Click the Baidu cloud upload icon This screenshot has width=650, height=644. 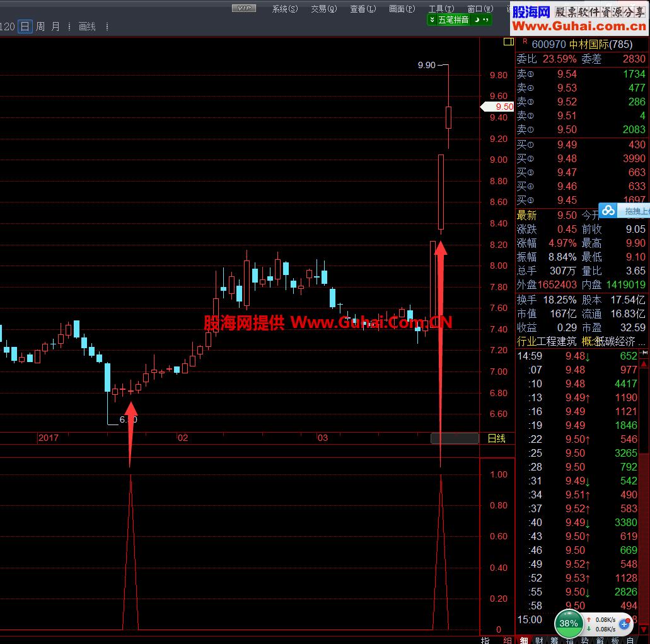pyautogui.click(x=608, y=211)
